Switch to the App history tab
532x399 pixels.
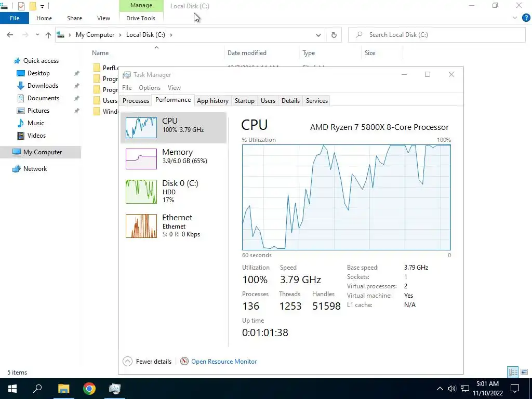(212, 101)
